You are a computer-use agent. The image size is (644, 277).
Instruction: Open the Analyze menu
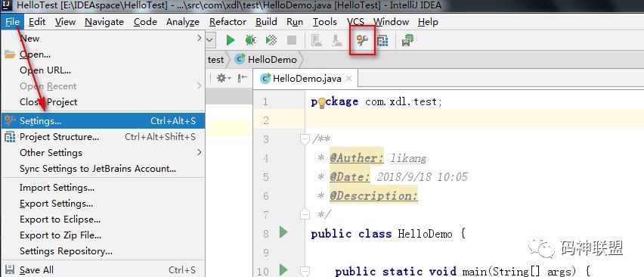183,22
